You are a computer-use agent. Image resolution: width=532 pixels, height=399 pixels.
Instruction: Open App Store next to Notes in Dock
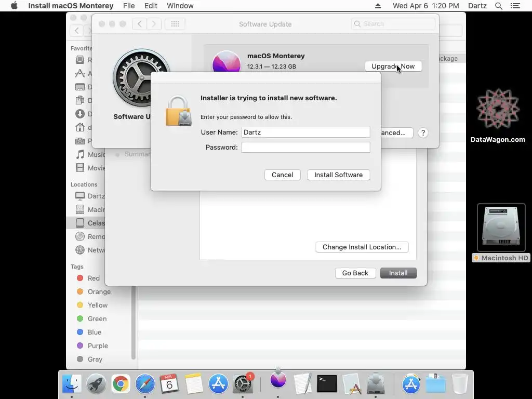point(218,384)
